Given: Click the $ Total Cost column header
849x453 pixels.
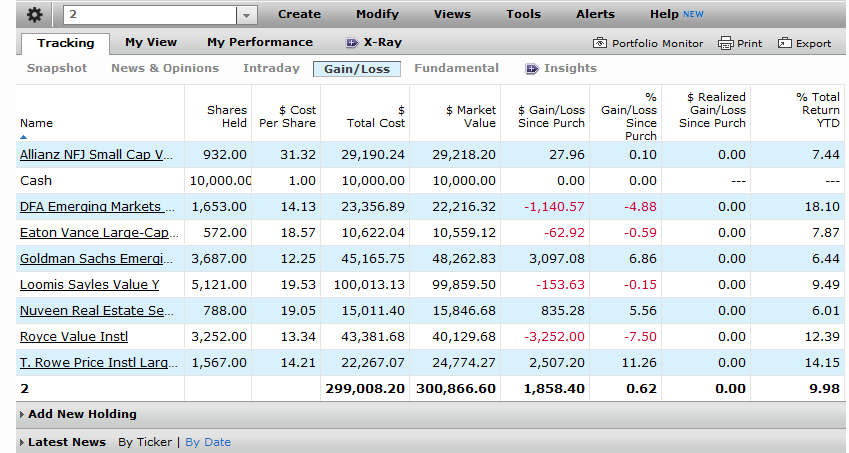Looking at the screenshot, I should coord(376,116).
